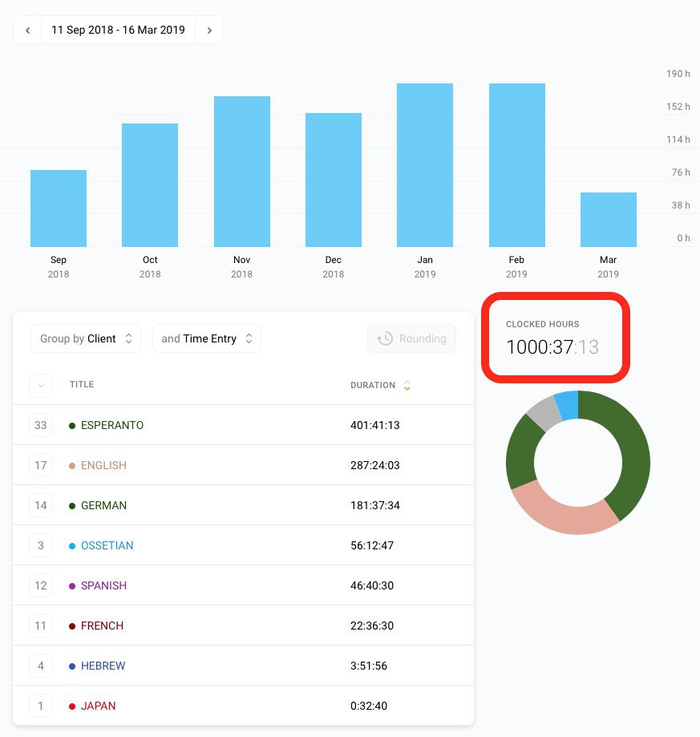700x737 pixels.
Task: Select the GERMAN client title
Action: point(103,505)
